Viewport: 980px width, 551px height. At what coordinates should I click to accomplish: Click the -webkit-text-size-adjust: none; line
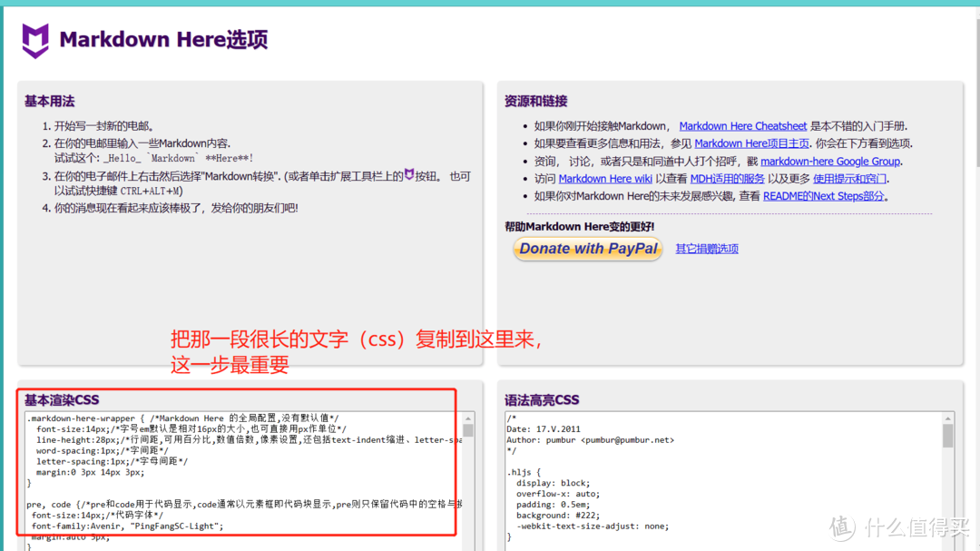point(593,526)
